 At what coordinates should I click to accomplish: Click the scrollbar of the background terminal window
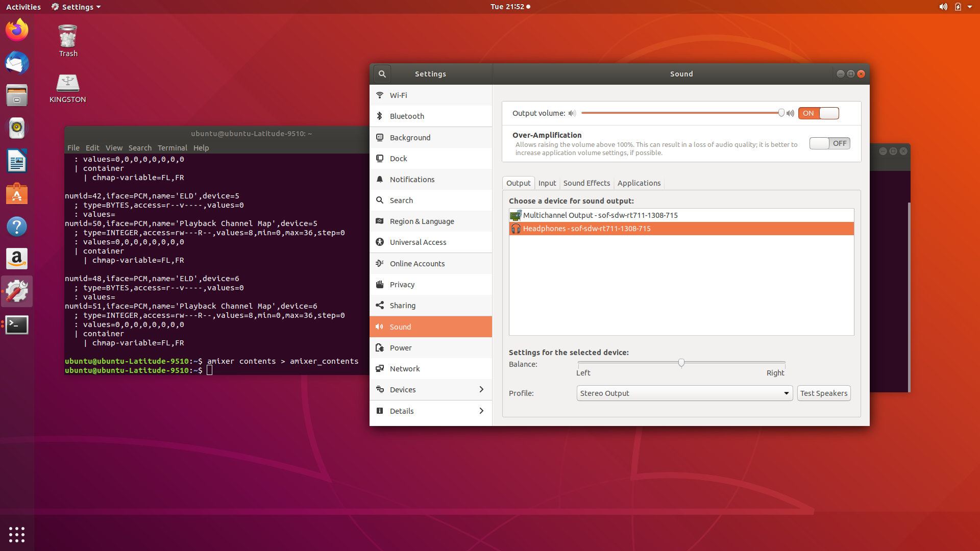[909, 297]
